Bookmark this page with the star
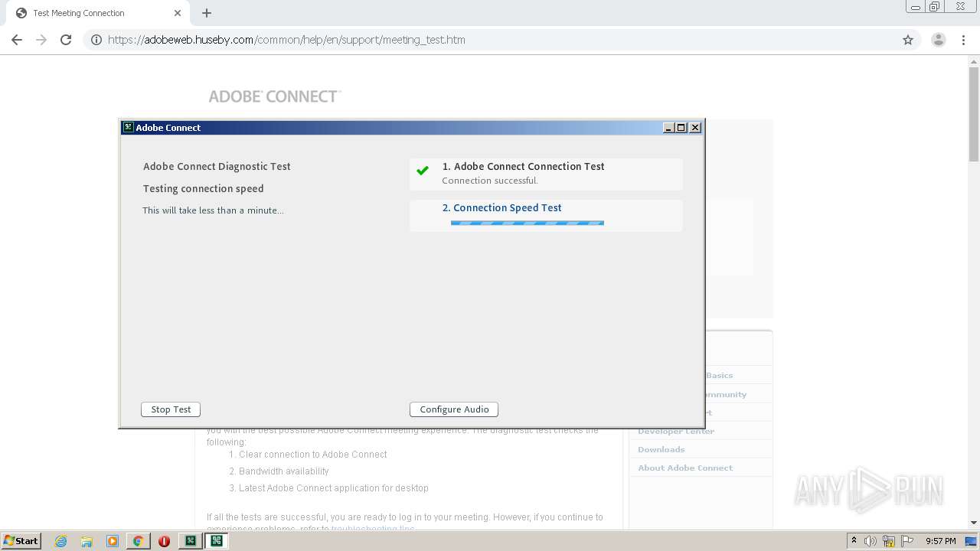This screenshot has height=551, width=980. (x=908, y=40)
